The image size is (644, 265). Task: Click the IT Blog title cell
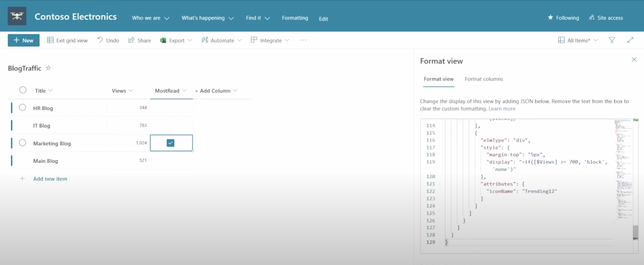coord(41,126)
